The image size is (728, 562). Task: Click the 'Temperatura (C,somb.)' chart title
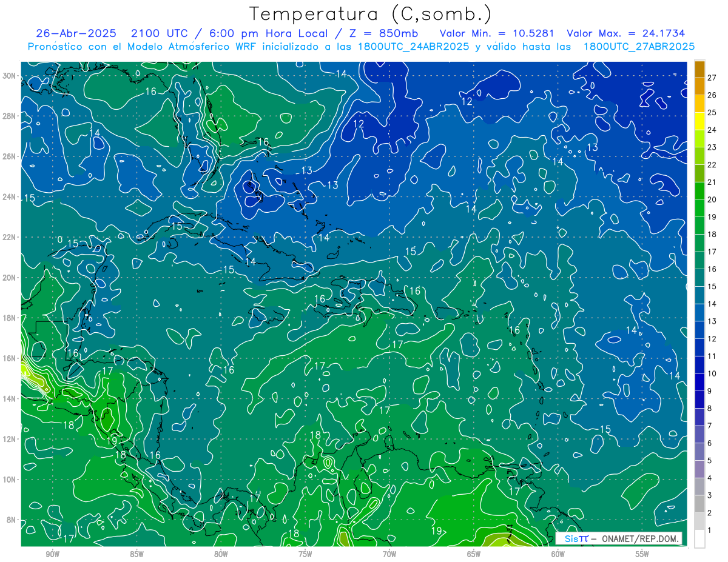pyautogui.click(x=371, y=14)
